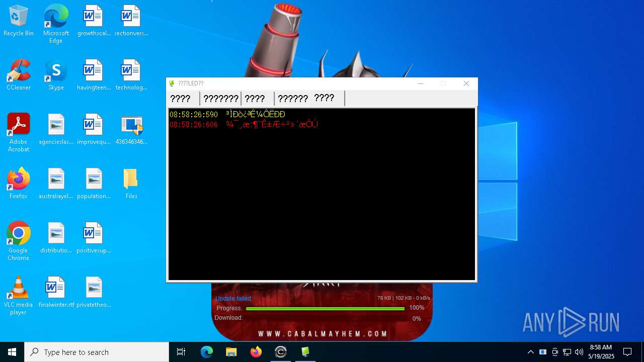Click the Windows Start button

pyautogui.click(x=12, y=352)
